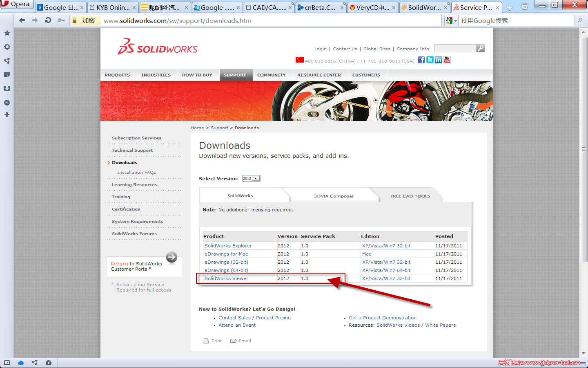588x368 pixels.
Task: Open the Downloads transfer panel in sidebar
Action: pyautogui.click(x=7, y=89)
